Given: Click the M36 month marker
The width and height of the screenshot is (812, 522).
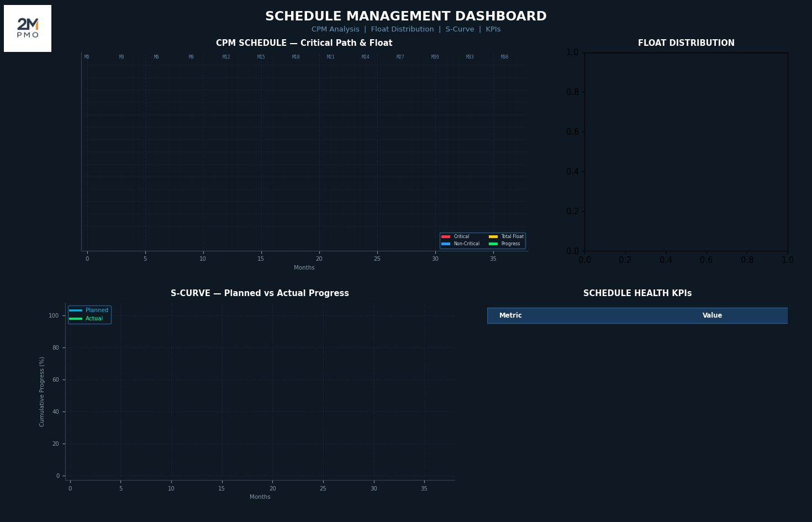Looking at the screenshot, I should point(505,57).
